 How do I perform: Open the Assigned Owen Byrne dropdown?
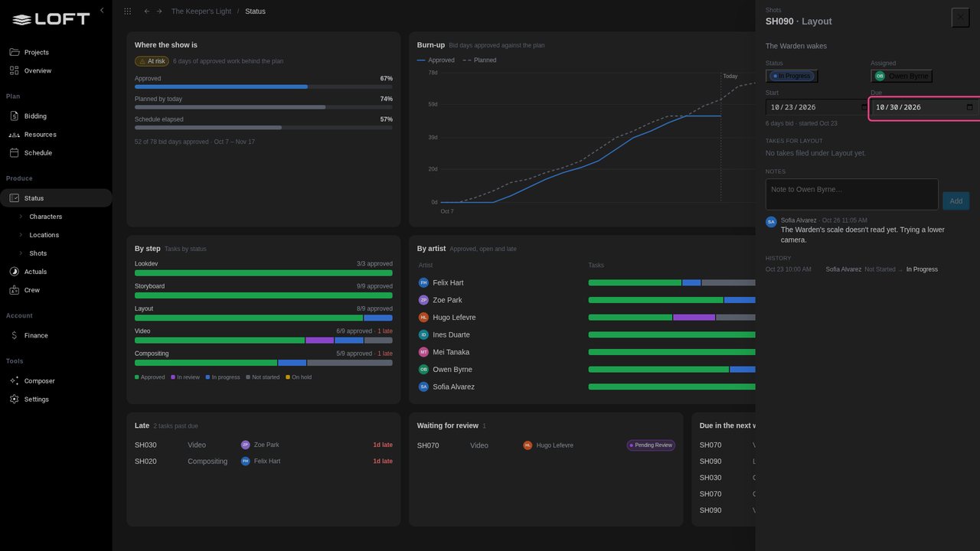click(902, 76)
